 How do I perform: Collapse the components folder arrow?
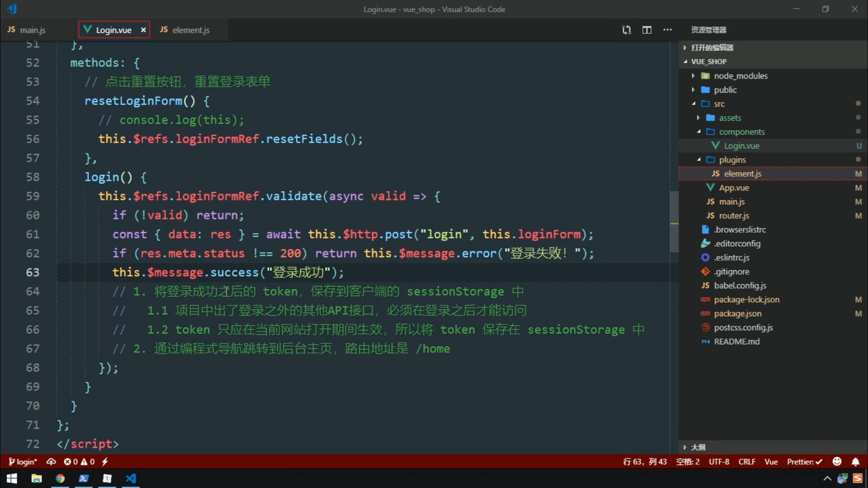tap(698, 132)
